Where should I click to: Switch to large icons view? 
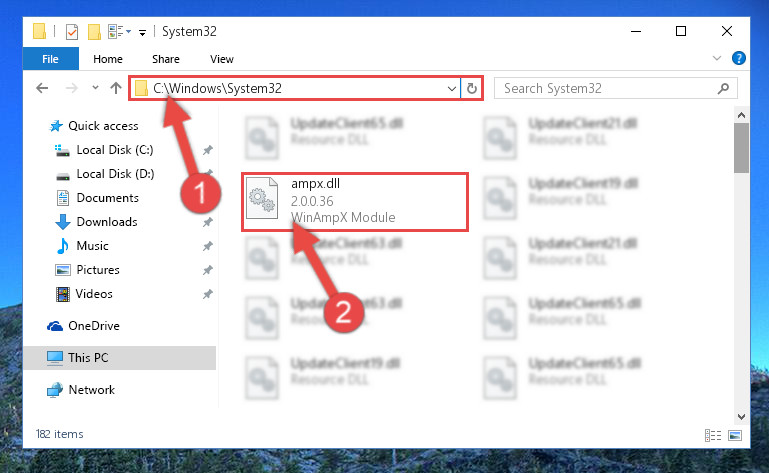click(735, 435)
